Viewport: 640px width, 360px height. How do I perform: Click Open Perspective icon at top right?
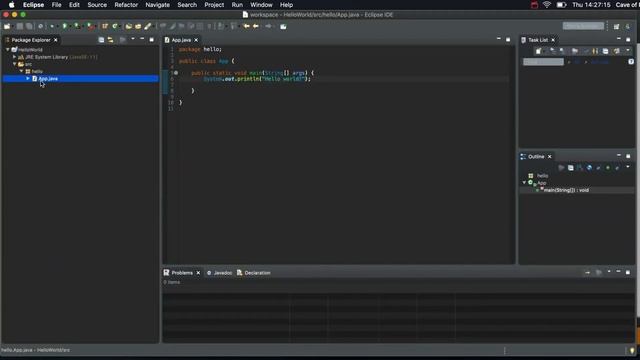(x=616, y=27)
